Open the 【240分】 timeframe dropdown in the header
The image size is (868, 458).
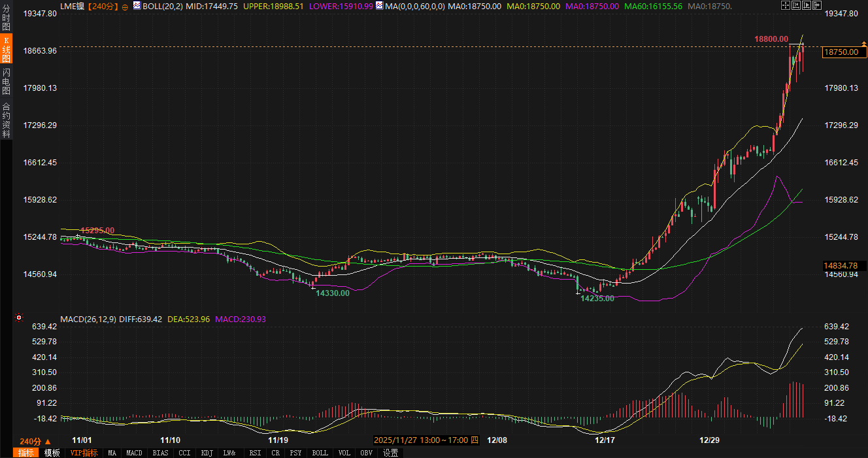point(103,6)
